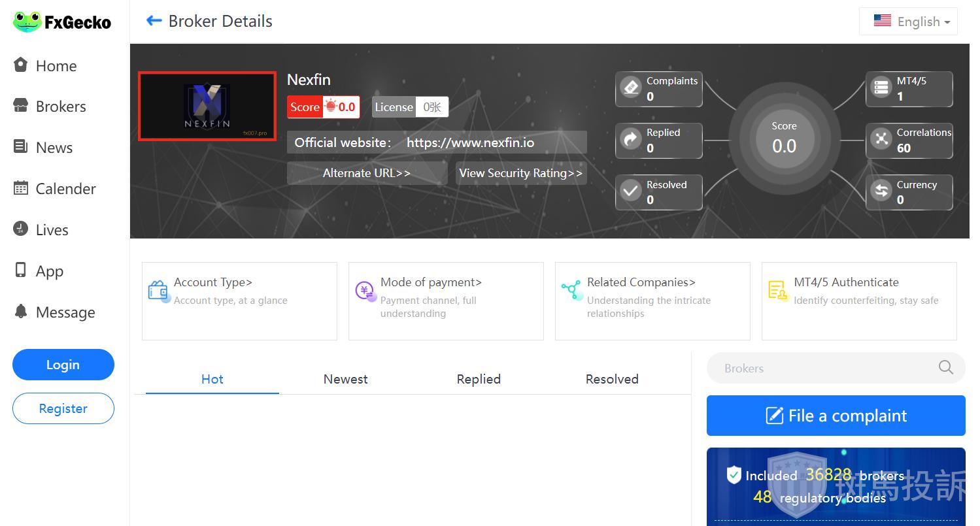The width and height of the screenshot is (980, 526).
Task: Click the Replied arrow icon
Action: click(x=631, y=139)
